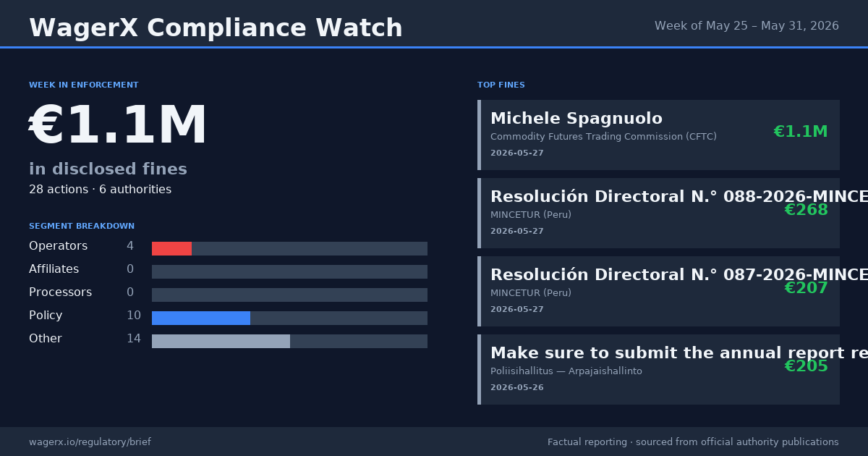Click the €268 fine amount

tap(807, 210)
